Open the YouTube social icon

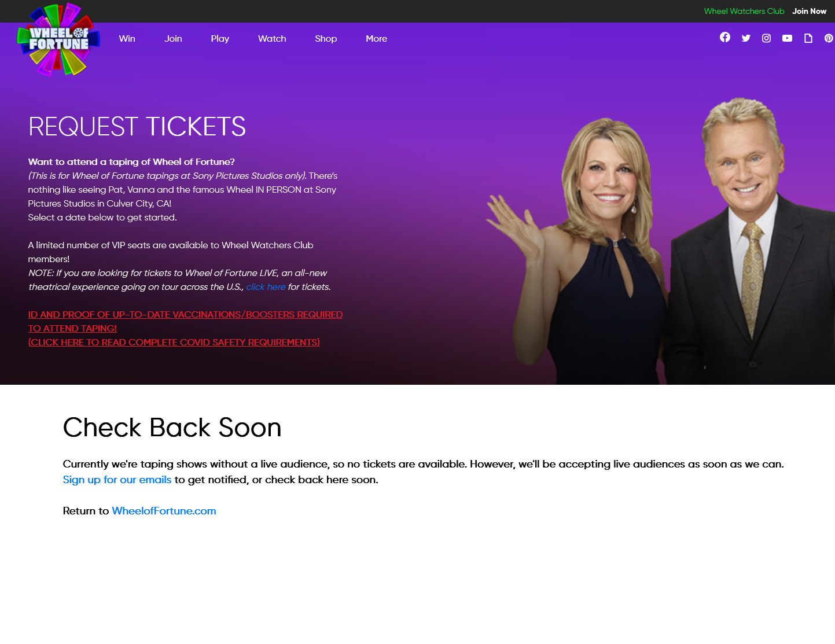(788, 38)
